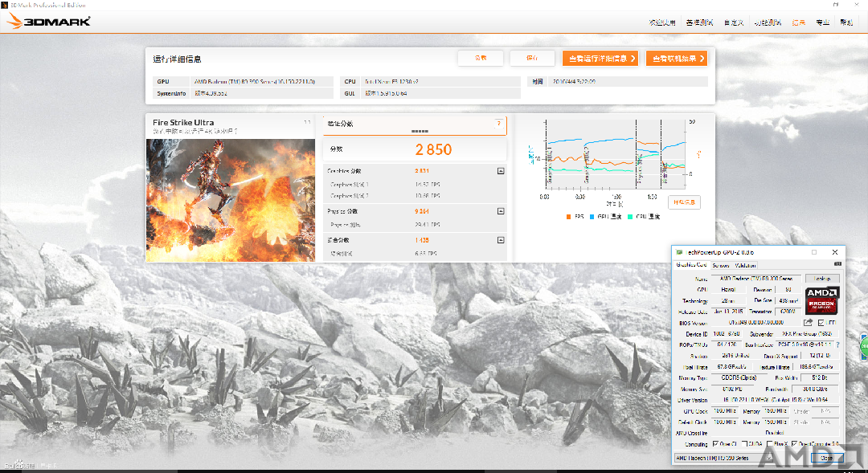Click the help question mark beside 验证分数
The height and width of the screenshot is (473, 868).
(499, 124)
